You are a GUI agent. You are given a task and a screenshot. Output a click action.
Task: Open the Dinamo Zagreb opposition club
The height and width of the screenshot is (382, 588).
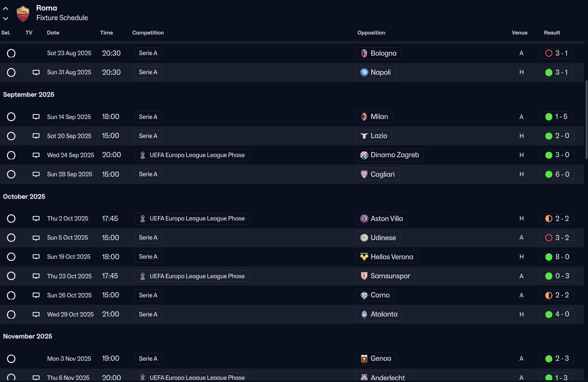point(389,155)
